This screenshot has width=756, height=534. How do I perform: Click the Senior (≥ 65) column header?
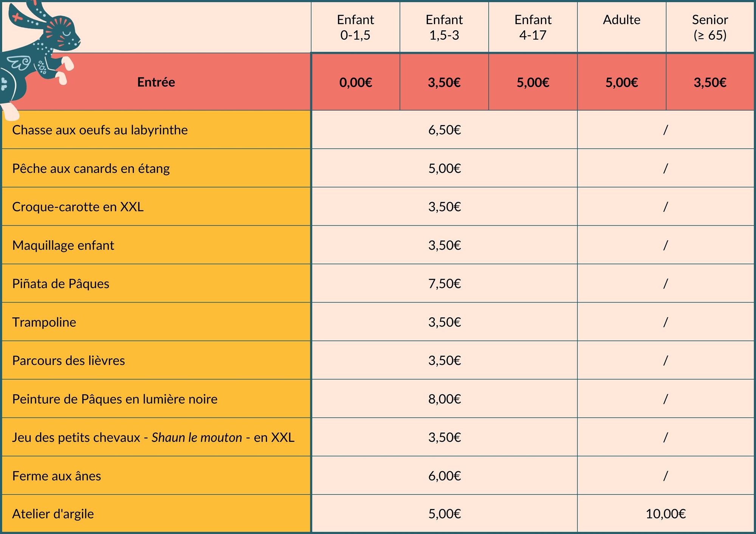point(710,27)
